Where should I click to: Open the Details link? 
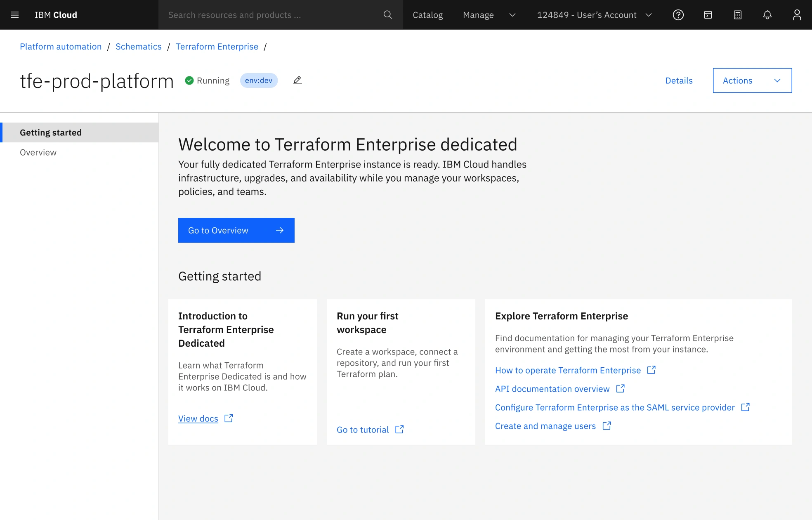click(x=679, y=80)
